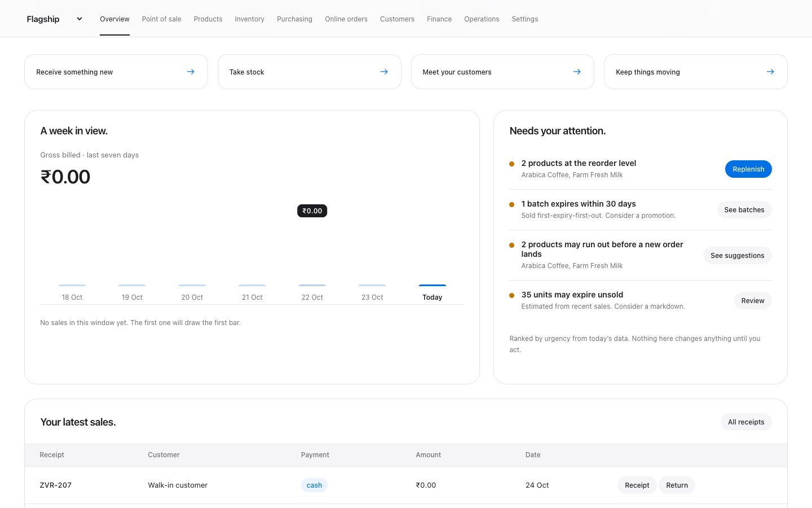The height and width of the screenshot is (508, 812).
Task: Go to the Point of sale tab
Action: 162,19
